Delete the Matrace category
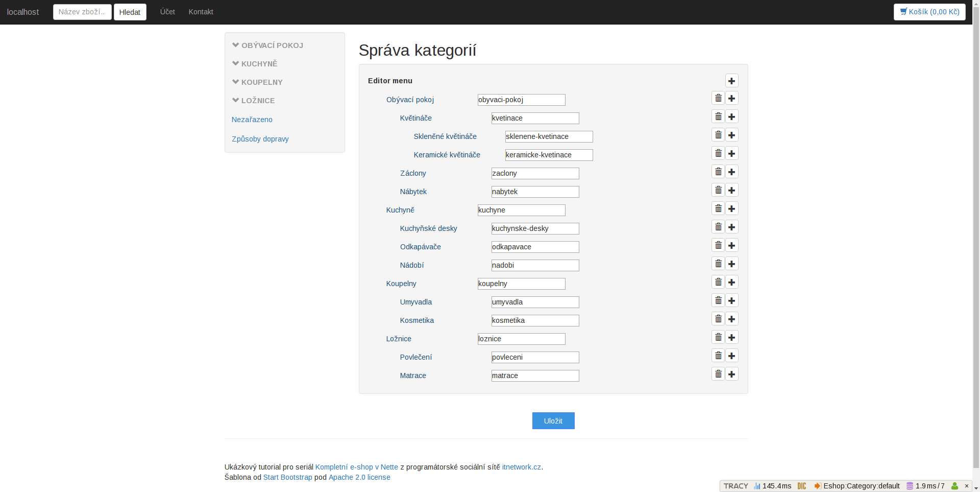The image size is (980, 492). pyautogui.click(x=718, y=374)
